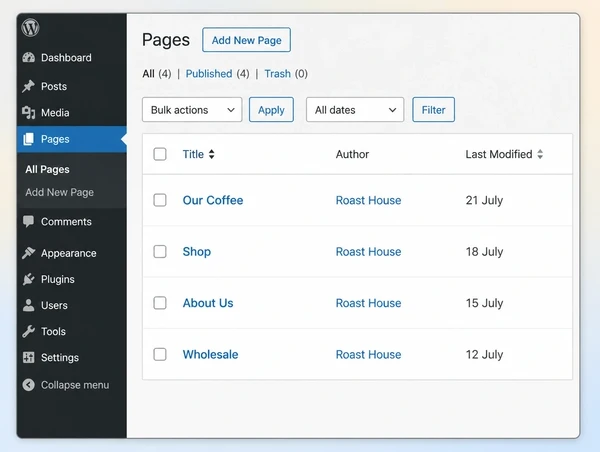Select Pages in the admin sidebar

(x=72, y=139)
